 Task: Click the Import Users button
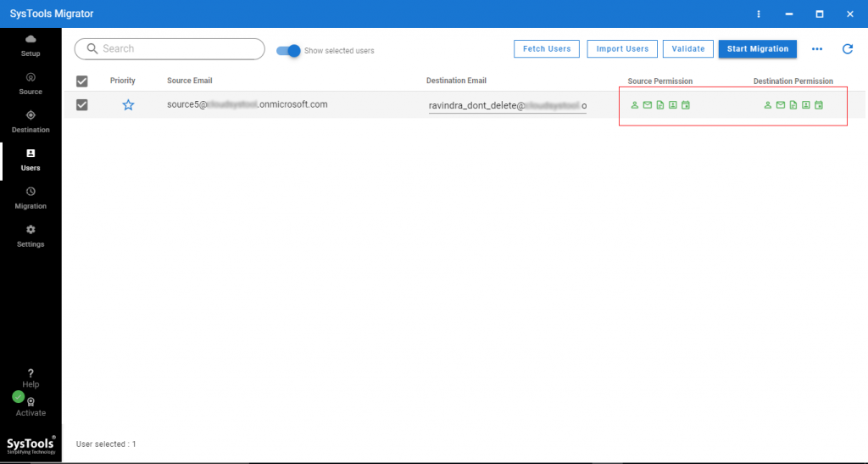click(x=622, y=48)
